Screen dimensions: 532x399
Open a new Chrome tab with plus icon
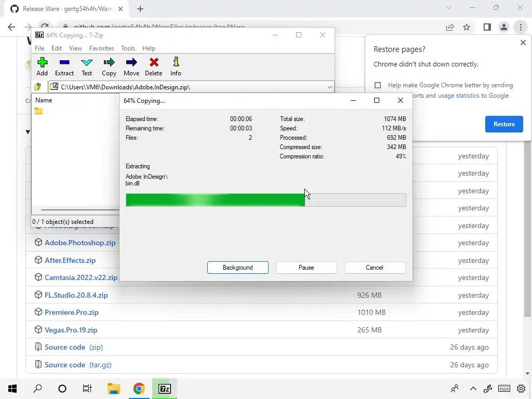[x=140, y=9]
